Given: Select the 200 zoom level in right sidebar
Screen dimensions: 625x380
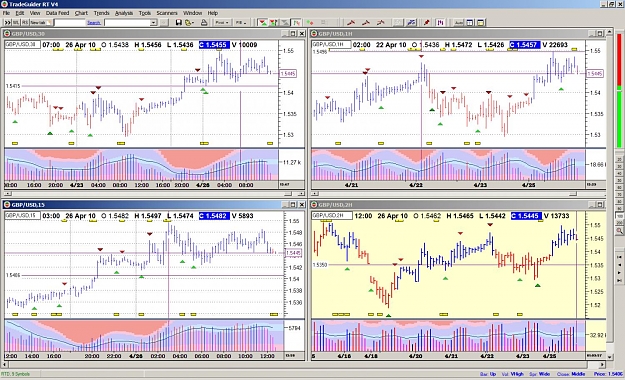Looking at the screenshot, I should (x=620, y=222).
